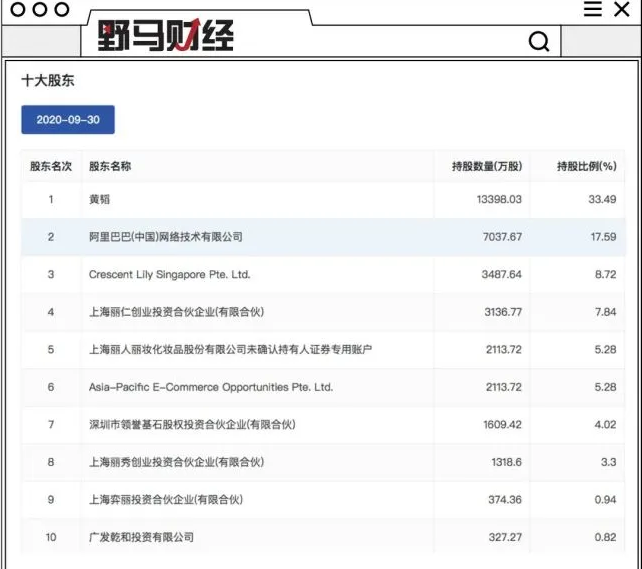The image size is (642, 569).
Task: Click share count 3136.77
Action: pos(503,312)
